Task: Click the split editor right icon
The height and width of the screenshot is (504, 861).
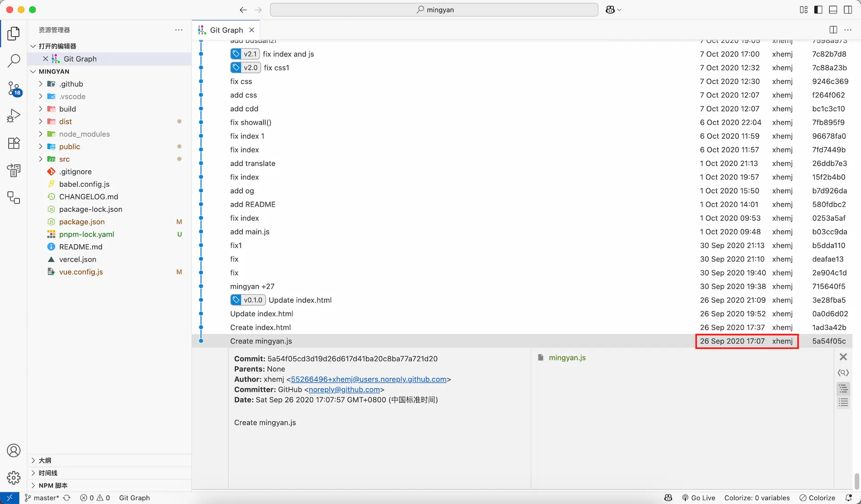Action: [x=833, y=30]
